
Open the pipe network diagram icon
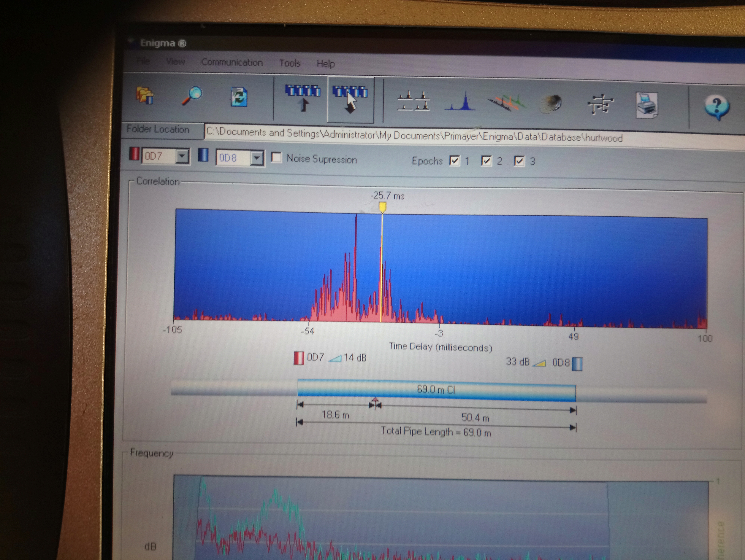coord(600,104)
